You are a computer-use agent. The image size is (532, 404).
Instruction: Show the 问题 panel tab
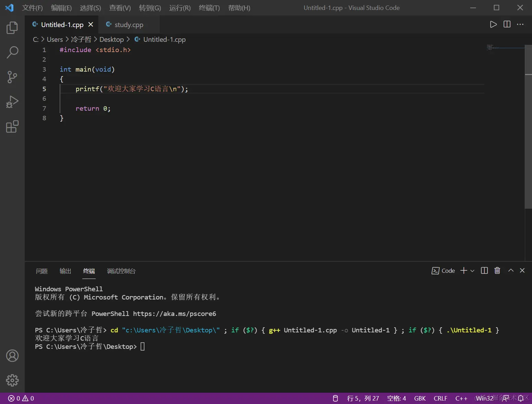click(42, 271)
